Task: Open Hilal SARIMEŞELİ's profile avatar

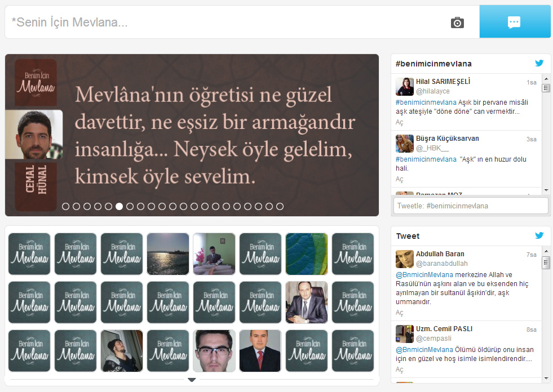Action: click(405, 87)
